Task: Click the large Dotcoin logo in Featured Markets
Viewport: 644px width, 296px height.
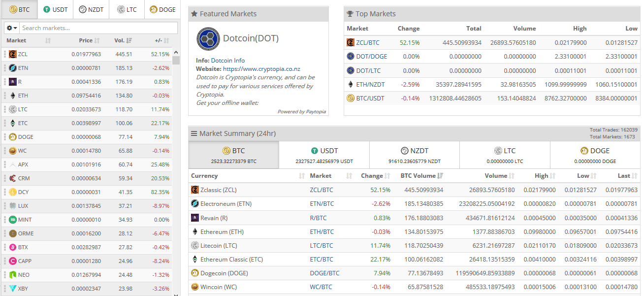Action: 208,39
